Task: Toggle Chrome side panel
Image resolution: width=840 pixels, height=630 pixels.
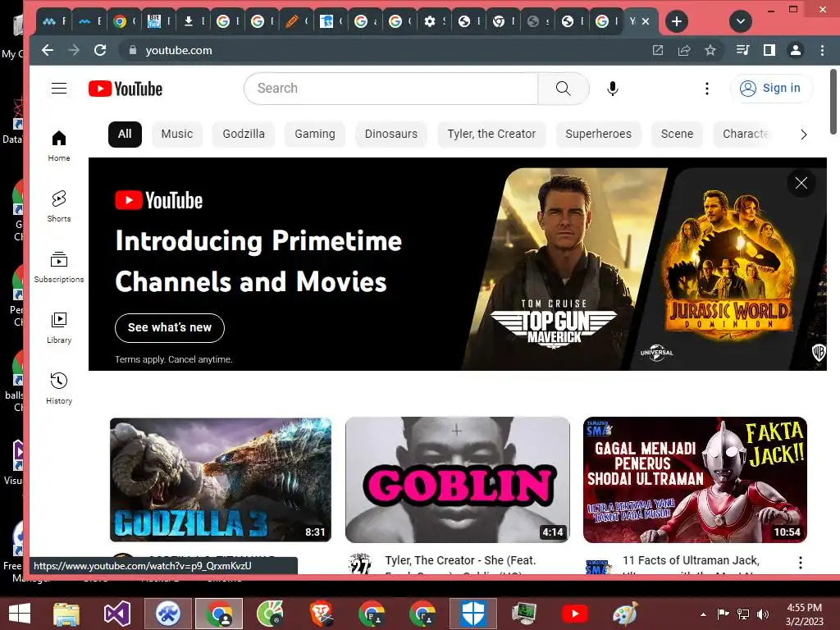Action: tap(769, 50)
